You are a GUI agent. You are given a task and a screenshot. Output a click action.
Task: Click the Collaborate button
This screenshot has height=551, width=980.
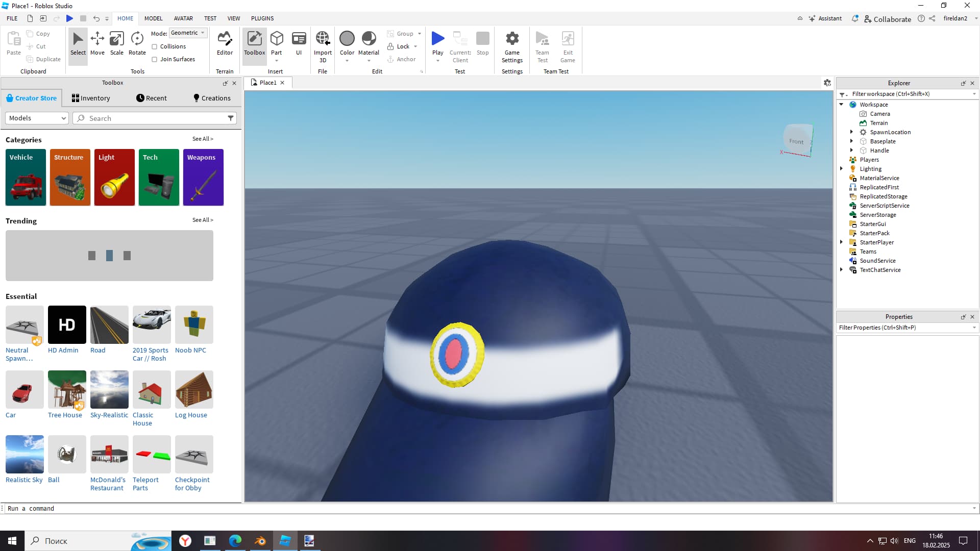pyautogui.click(x=888, y=19)
